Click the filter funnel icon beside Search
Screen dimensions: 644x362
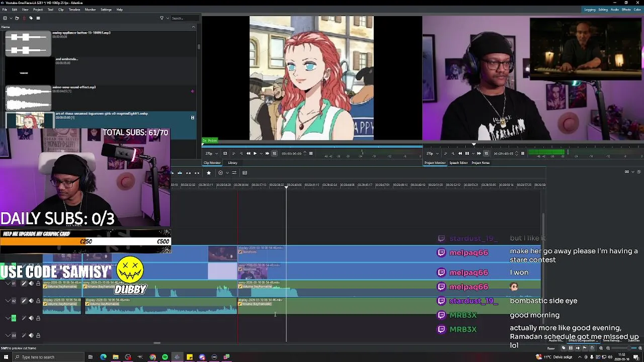pos(162,18)
